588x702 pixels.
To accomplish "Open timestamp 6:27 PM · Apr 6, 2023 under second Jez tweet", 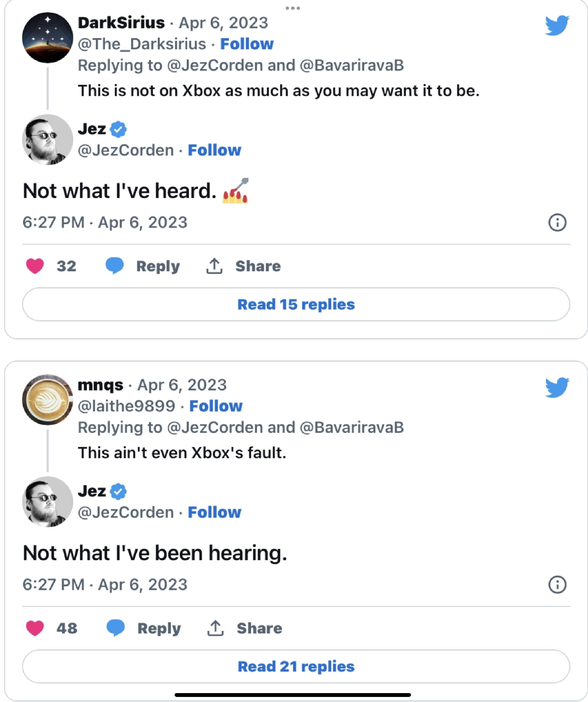I will pos(105,585).
